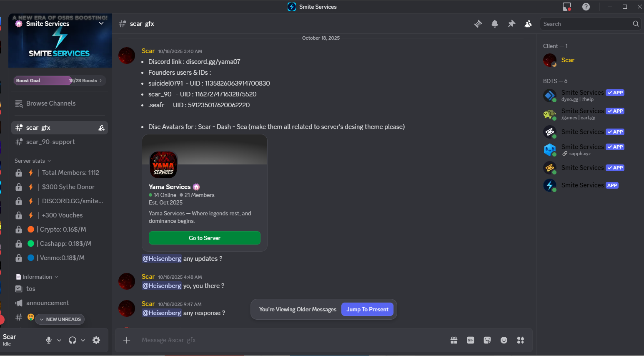Open microphone input options arrow

pos(59,340)
